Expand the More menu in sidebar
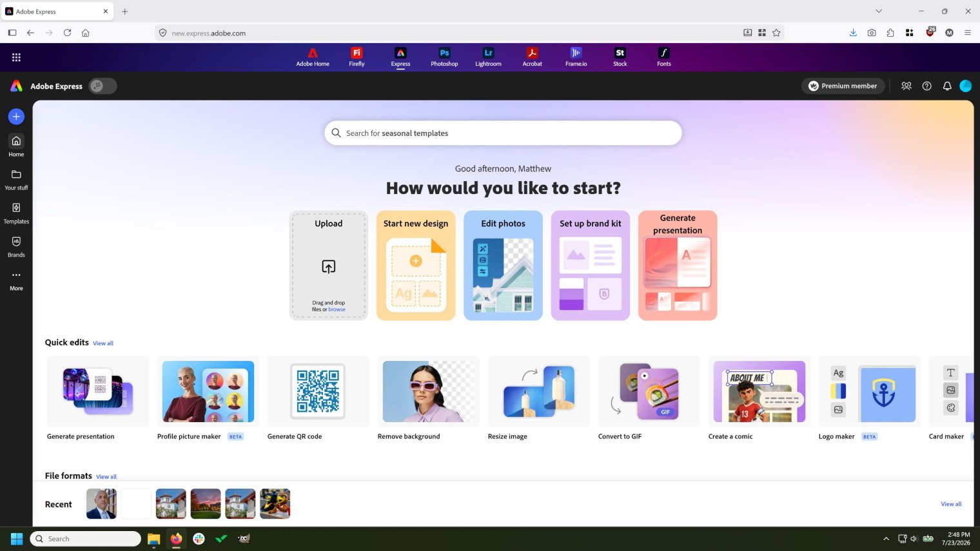Image resolution: width=980 pixels, height=551 pixels. tap(16, 280)
